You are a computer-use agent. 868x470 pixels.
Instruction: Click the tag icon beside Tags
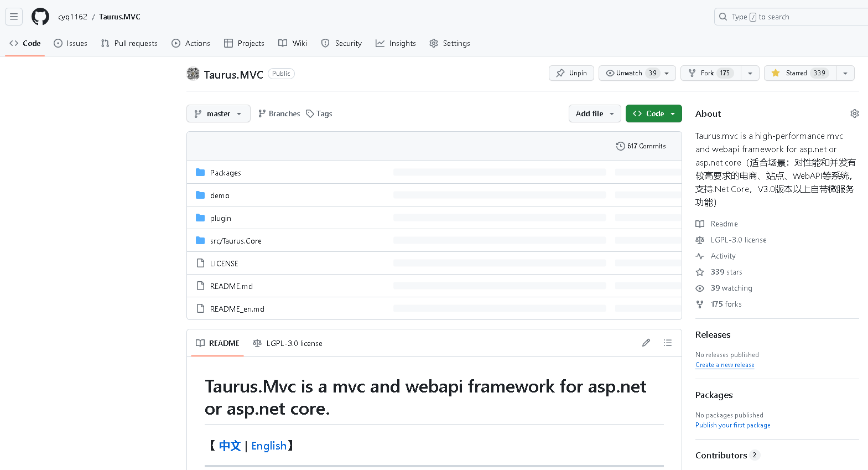(310, 113)
